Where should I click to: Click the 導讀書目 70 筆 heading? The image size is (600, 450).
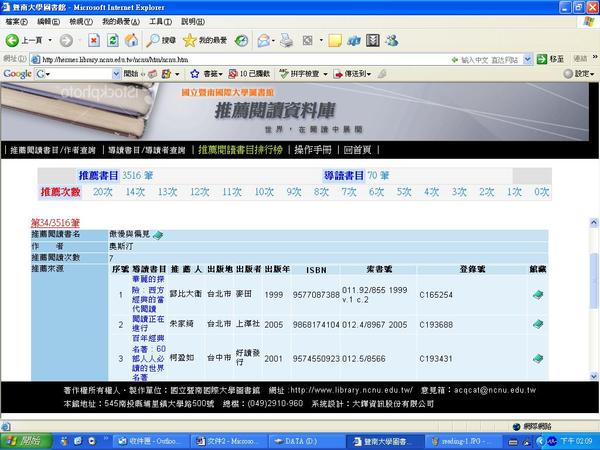[x=357, y=175]
